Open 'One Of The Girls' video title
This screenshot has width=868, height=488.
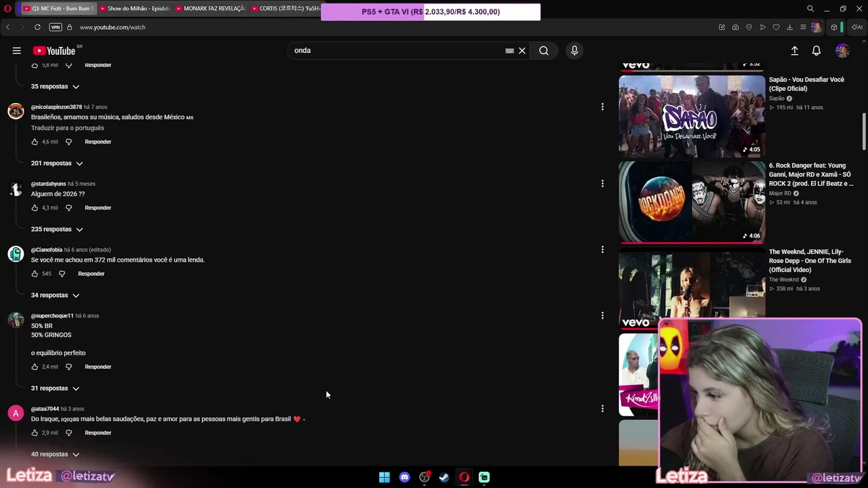(810, 261)
